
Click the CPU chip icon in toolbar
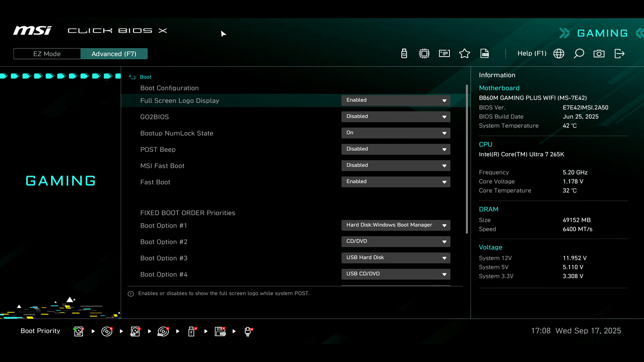point(424,54)
